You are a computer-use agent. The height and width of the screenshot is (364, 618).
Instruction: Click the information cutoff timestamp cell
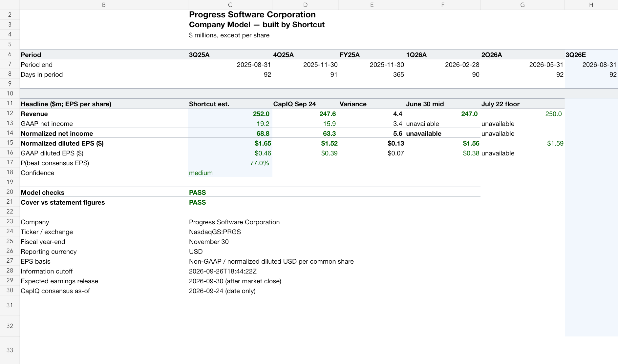[223, 271]
